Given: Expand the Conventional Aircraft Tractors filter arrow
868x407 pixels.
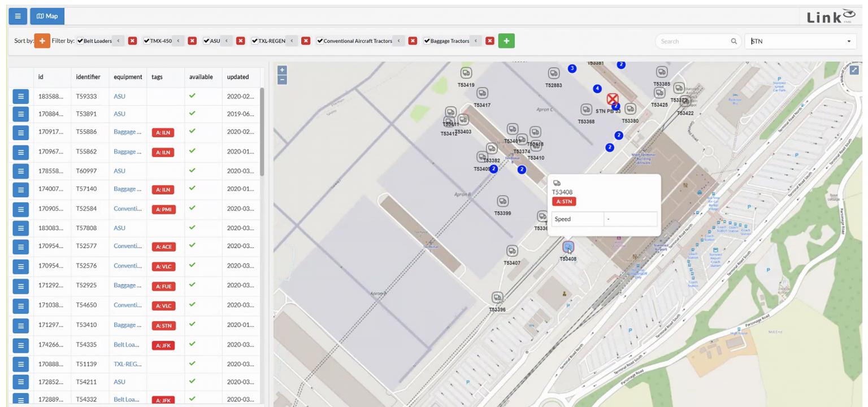Looking at the screenshot, I should pyautogui.click(x=398, y=41).
